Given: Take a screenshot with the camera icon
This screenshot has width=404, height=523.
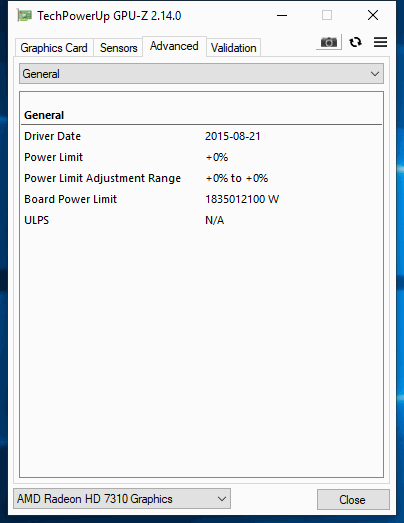Looking at the screenshot, I should [329, 42].
